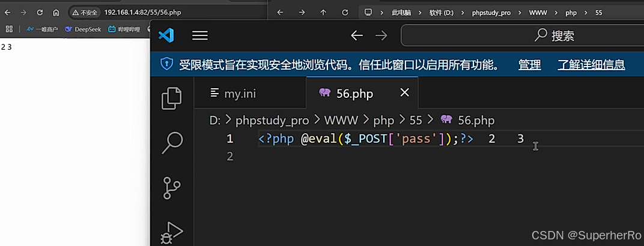Go forward in the File Explorer window
Viewport: 644px width, 246px height.
point(302,13)
